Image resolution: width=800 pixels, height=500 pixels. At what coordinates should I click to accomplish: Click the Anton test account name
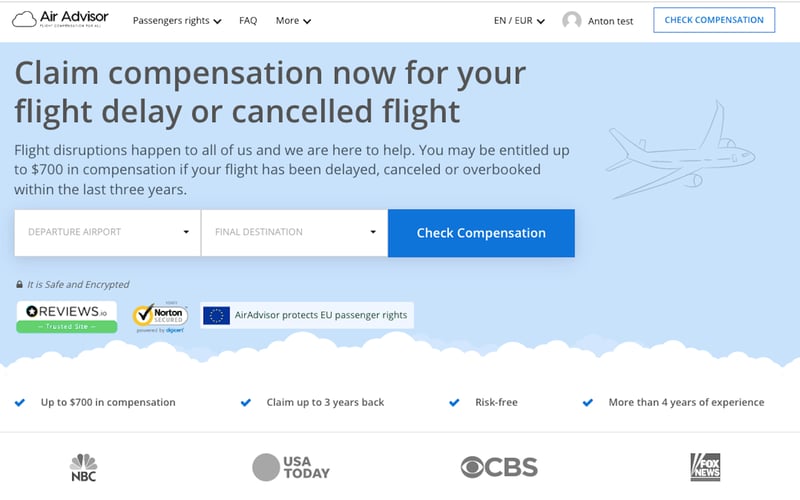click(610, 21)
